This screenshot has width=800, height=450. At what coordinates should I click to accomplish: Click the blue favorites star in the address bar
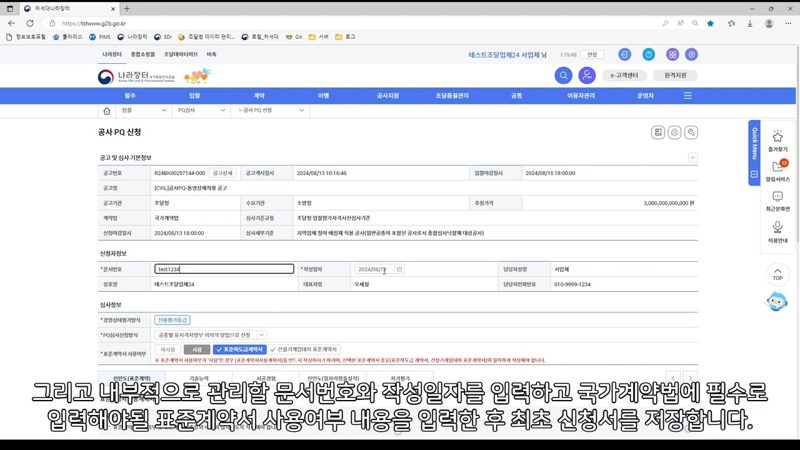pos(710,23)
